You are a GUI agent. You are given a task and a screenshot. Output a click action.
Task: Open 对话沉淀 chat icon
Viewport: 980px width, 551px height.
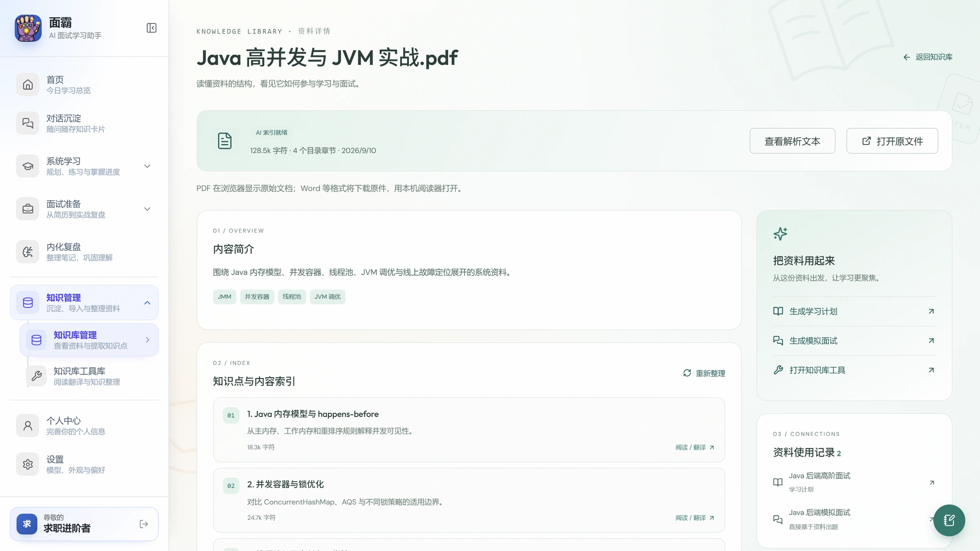(x=28, y=123)
